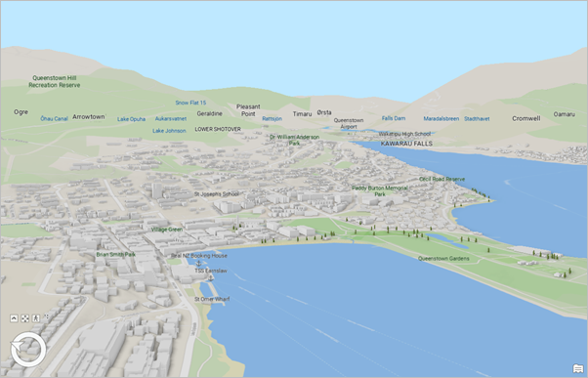588x378 pixels.
Task: Click the Aukarsvatnet water label
Action: (171, 118)
